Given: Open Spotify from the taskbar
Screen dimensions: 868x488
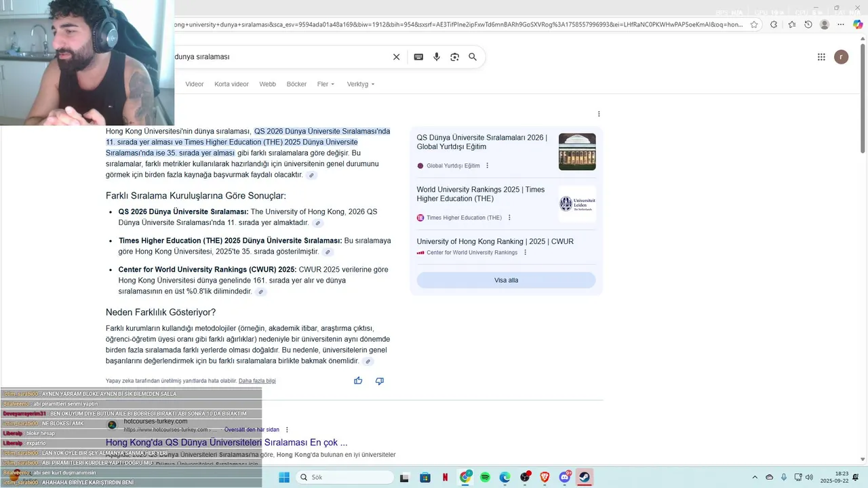Looking at the screenshot, I should (x=485, y=477).
